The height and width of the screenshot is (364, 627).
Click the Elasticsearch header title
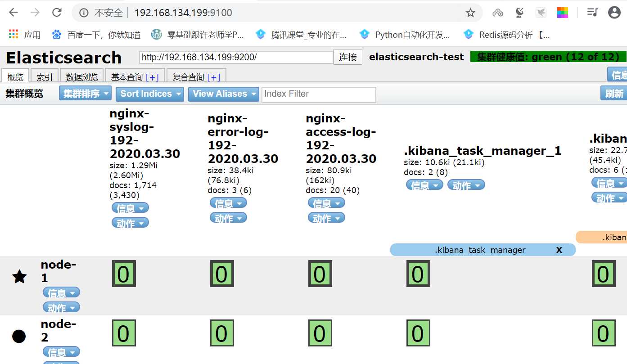pos(63,58)
